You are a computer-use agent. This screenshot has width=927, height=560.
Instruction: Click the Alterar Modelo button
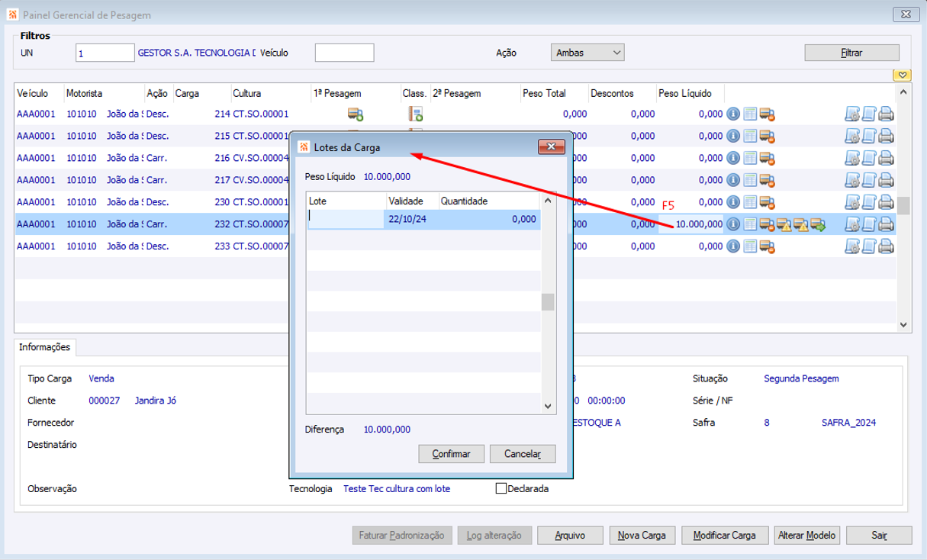[x=809, y=536]
